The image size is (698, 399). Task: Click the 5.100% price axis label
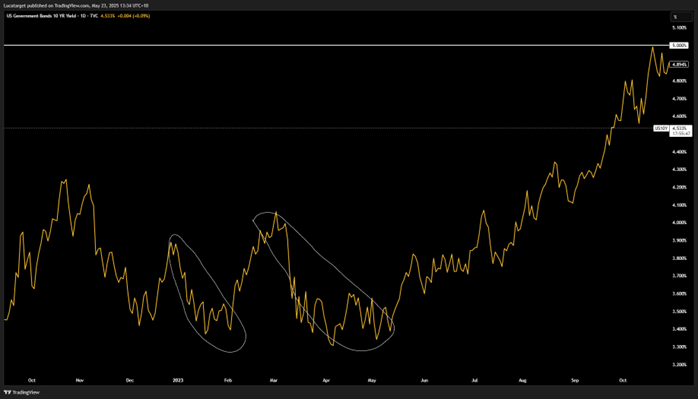pos(679,28)
